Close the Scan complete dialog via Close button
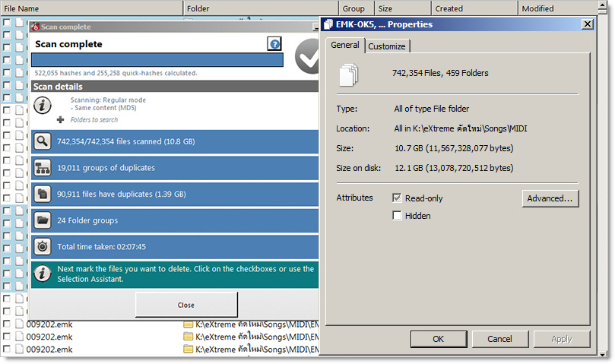 186,305
